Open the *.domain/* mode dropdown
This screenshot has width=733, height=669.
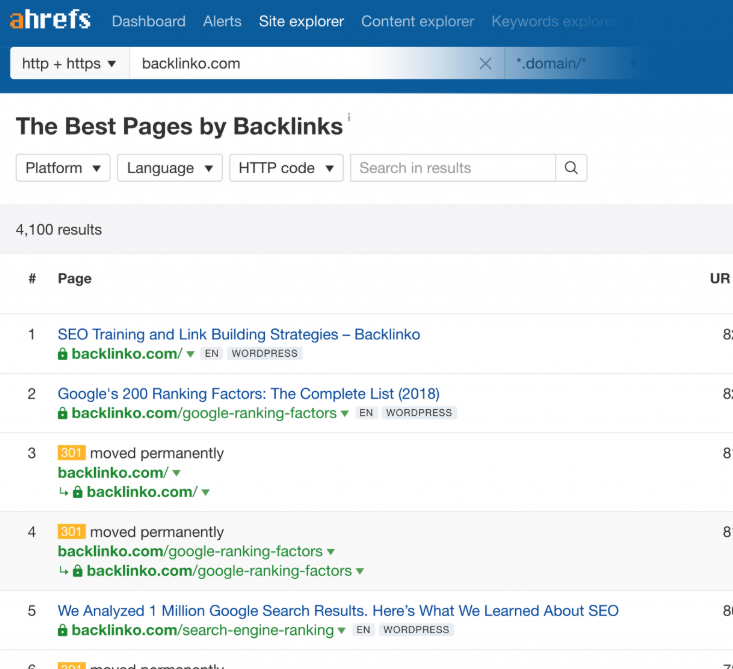coord(575,63)
